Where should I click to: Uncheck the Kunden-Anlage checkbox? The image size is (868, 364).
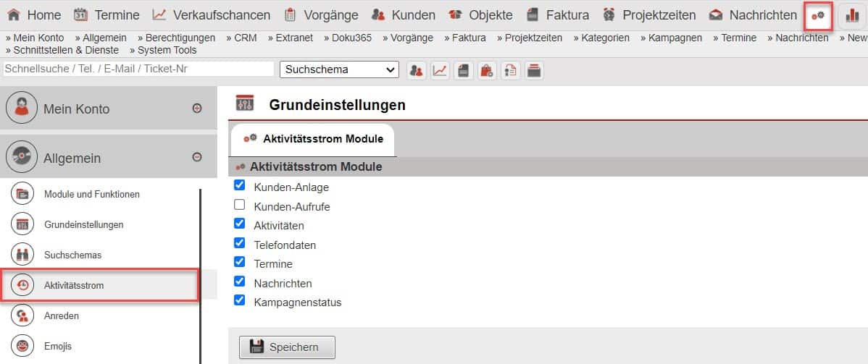240,186
